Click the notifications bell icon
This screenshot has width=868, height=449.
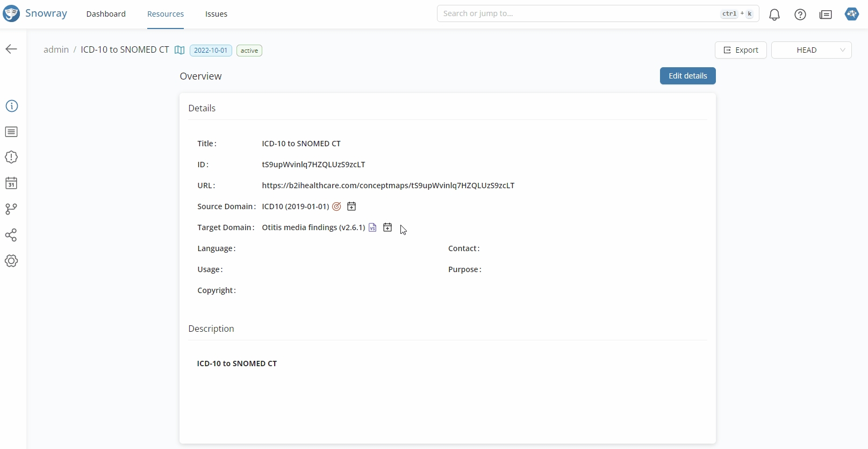coord(774,15)
